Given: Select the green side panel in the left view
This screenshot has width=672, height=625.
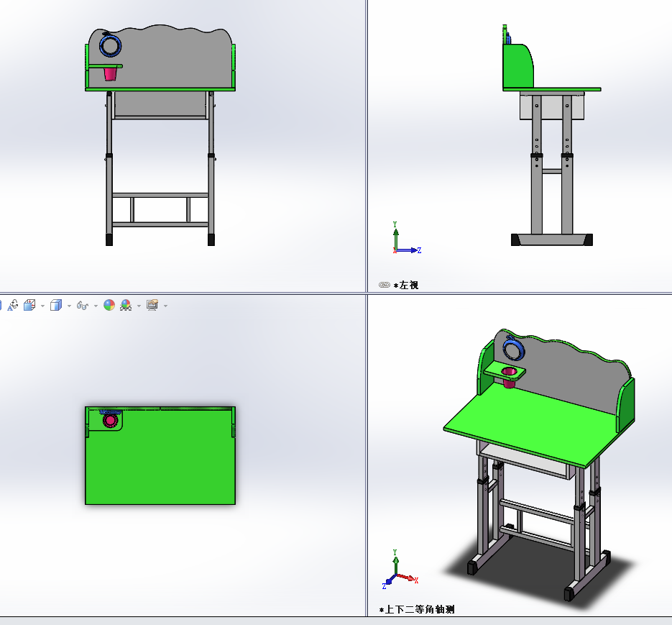Looking at the screenshot, I should [517, 66].
